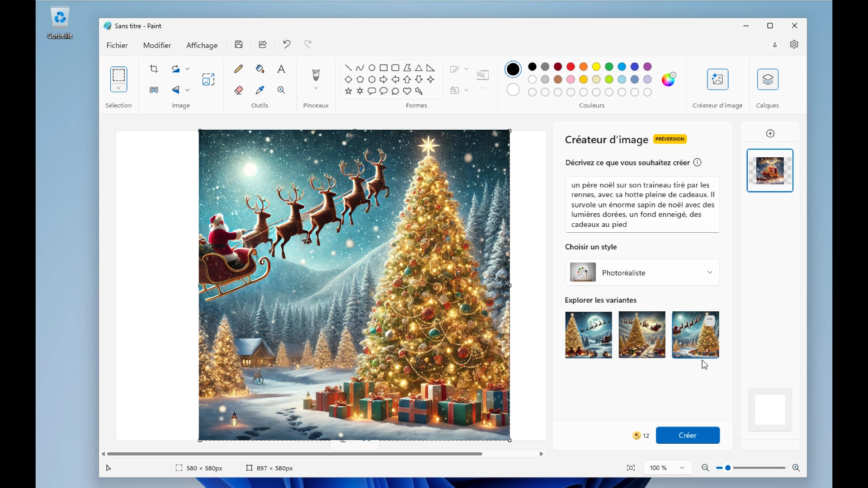
Task: Add a new layer with plus icon
Action: click(x=770, y=133)
